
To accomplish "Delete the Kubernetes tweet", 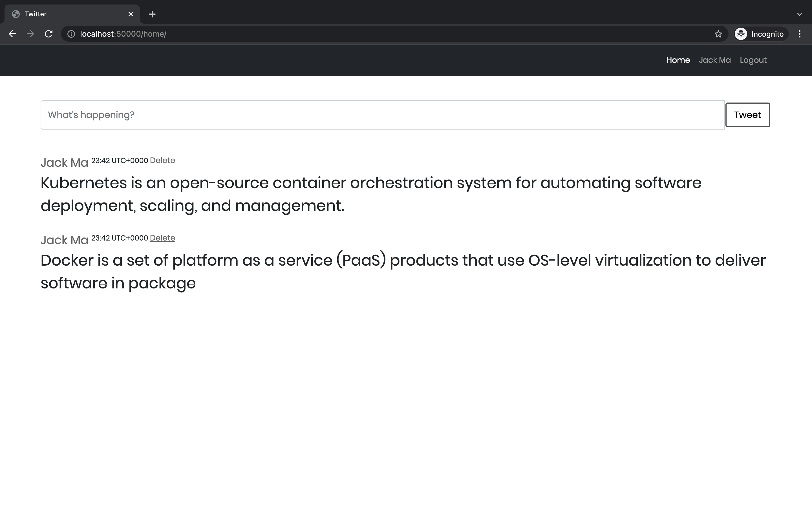I will (x=162, y=160).
